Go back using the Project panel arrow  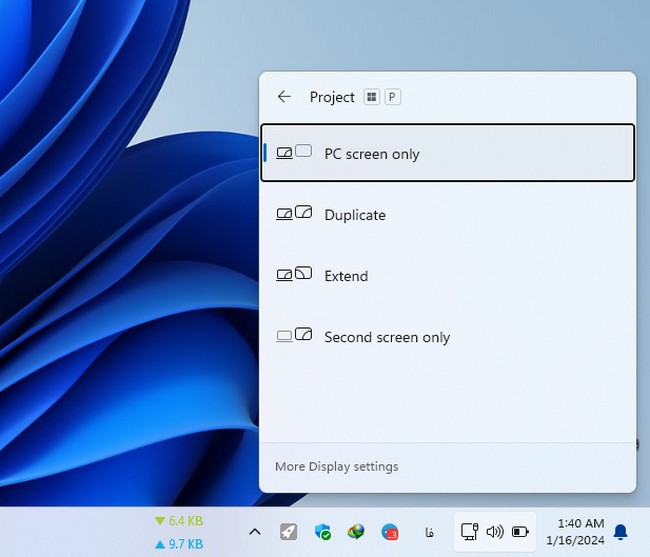pyautogui.click(x=284, y=97)
